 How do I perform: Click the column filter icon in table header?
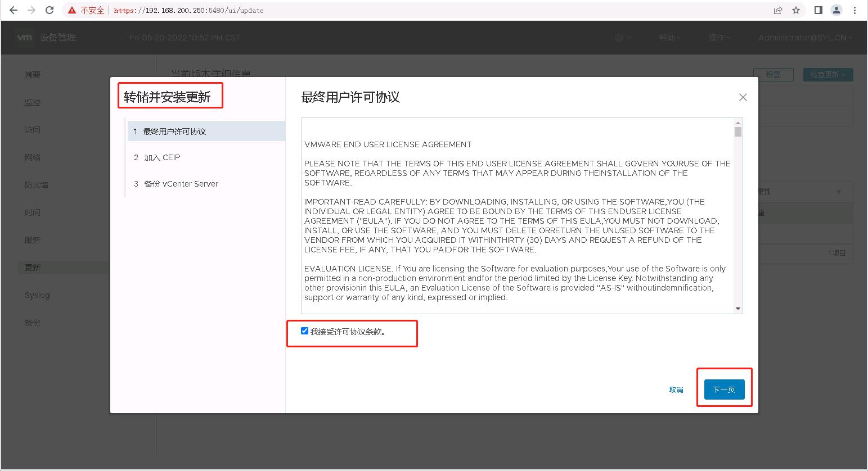tap(839, 192)
